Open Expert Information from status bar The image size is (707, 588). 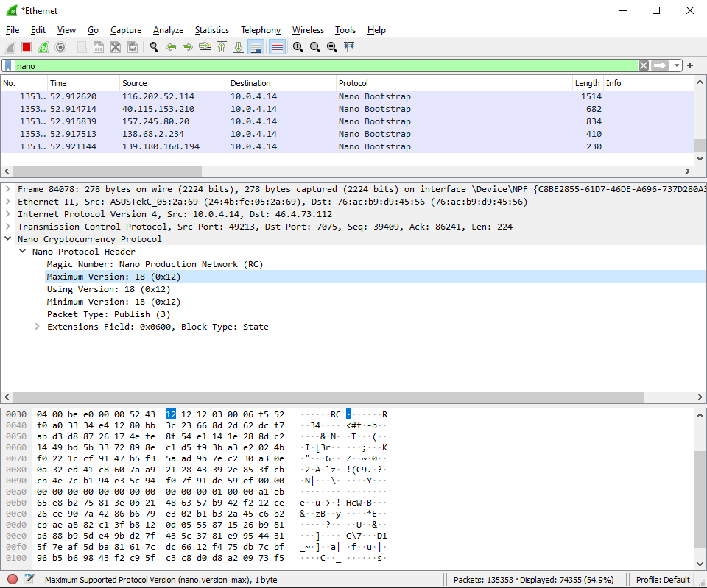tap(9, 579)
